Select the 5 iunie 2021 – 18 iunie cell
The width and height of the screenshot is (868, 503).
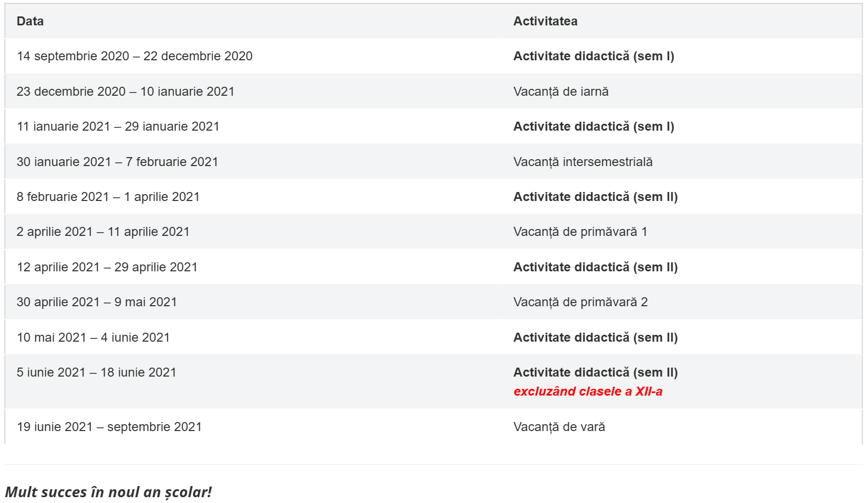[x=96, y=372]
